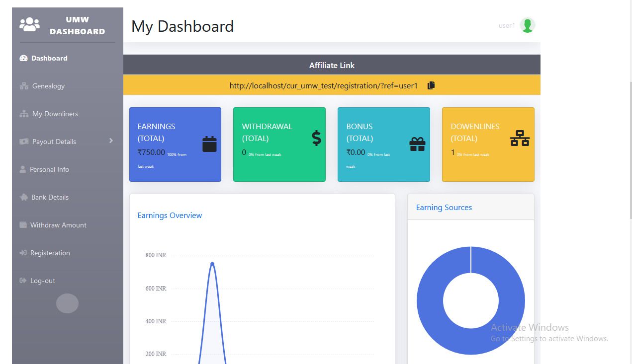Open the Earnings Overview heading link
This screenshot has height=364, width=632.
(x=170, y=215)
